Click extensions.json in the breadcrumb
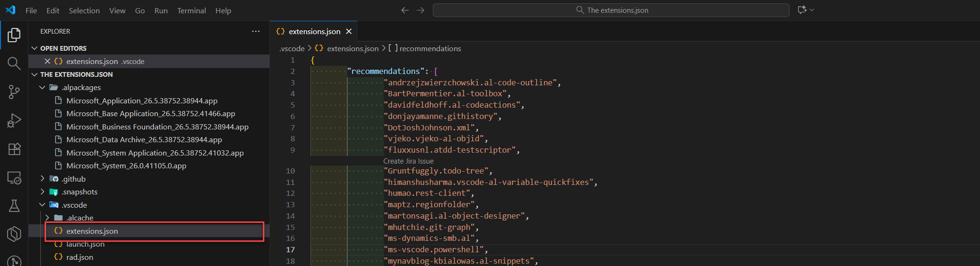The height and width of the screenshot is (266, 980). [353, 48]
